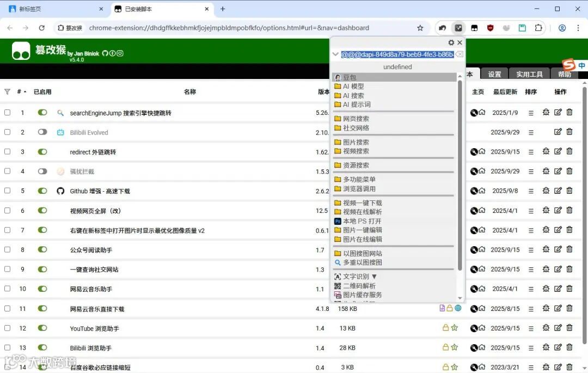Open homepage icon for searchEngineJump row
This screenshot has width=588, height=373.
coord(482,112)
